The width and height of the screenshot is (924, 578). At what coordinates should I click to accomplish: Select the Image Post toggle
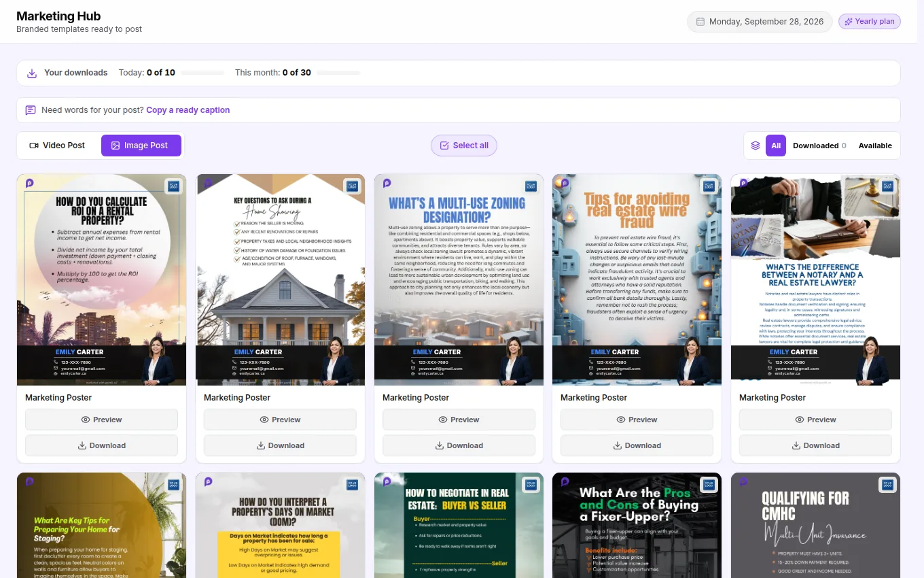141,146
